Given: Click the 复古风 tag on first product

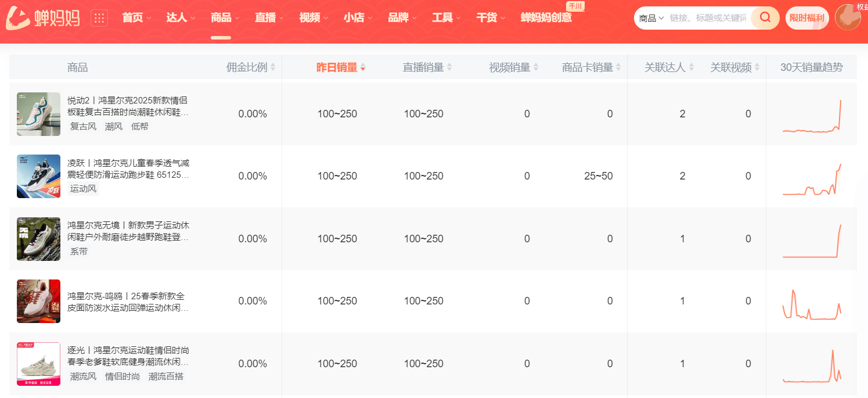Looking at the screenshot, I should pyautogui.click(x=83, y=126).
